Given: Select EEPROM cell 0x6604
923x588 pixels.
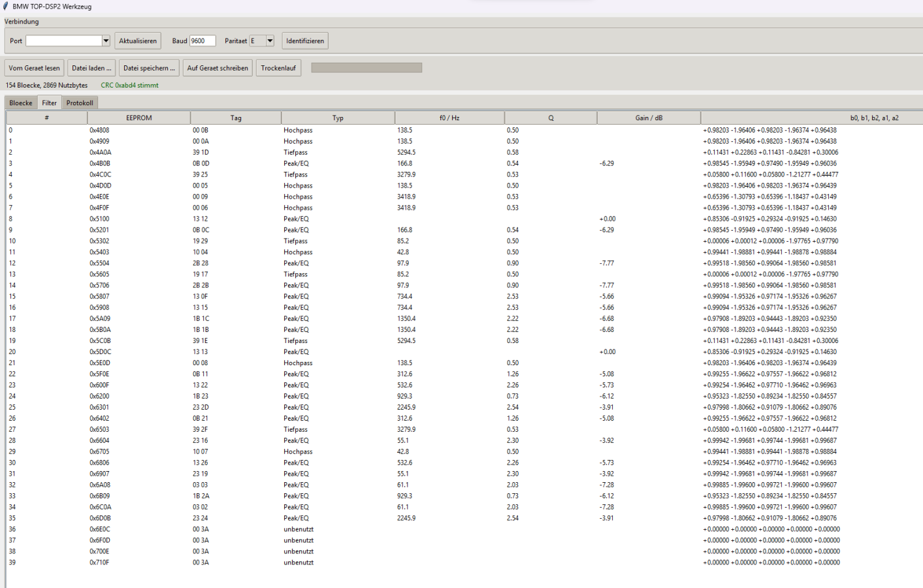Looking at the screenshot, I should tap(99, 441).
